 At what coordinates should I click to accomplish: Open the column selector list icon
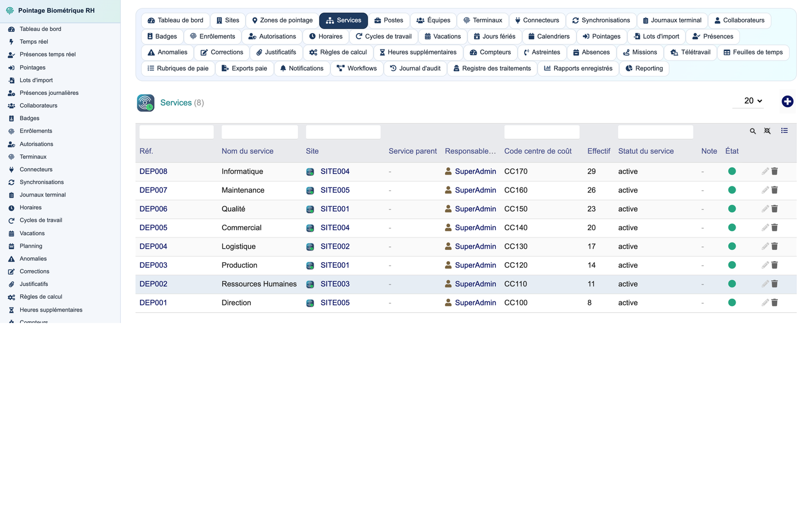[784, 131]
